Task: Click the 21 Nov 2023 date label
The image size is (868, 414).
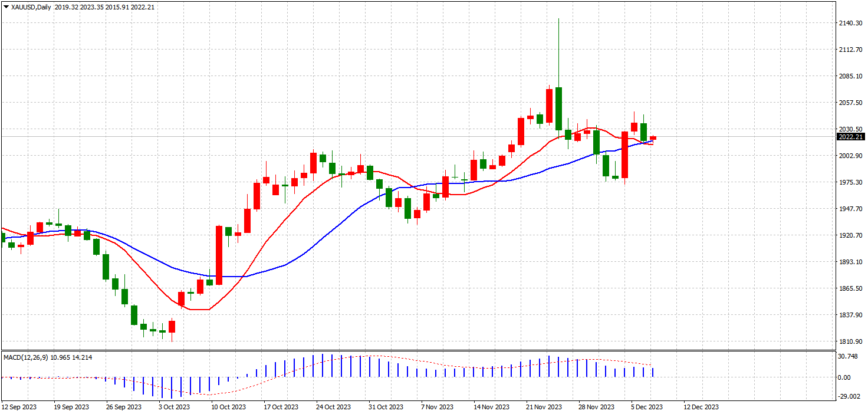Action: 545,407
